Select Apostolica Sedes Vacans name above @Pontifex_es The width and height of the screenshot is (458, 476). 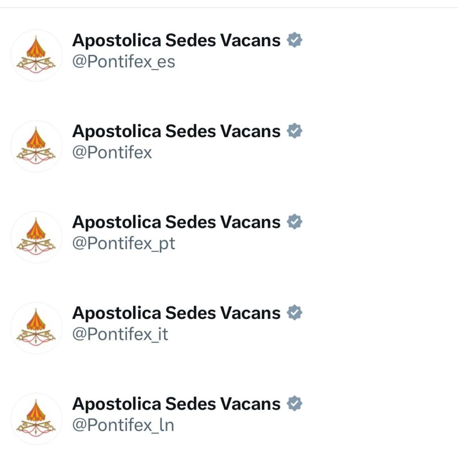(x=177, y=41)
